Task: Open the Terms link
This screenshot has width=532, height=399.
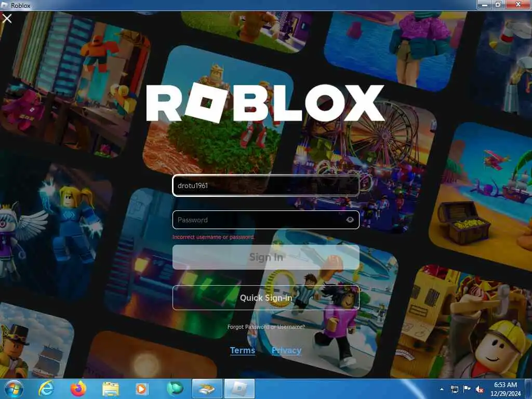Action: tap(242, 350)
